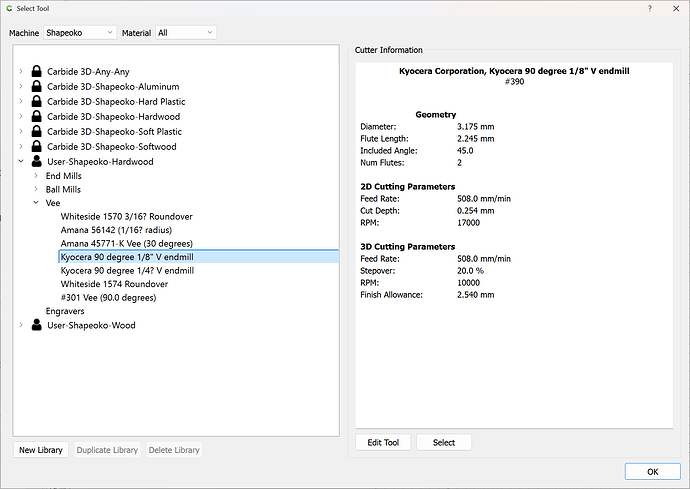Collapse the Vee tool category

36,203
